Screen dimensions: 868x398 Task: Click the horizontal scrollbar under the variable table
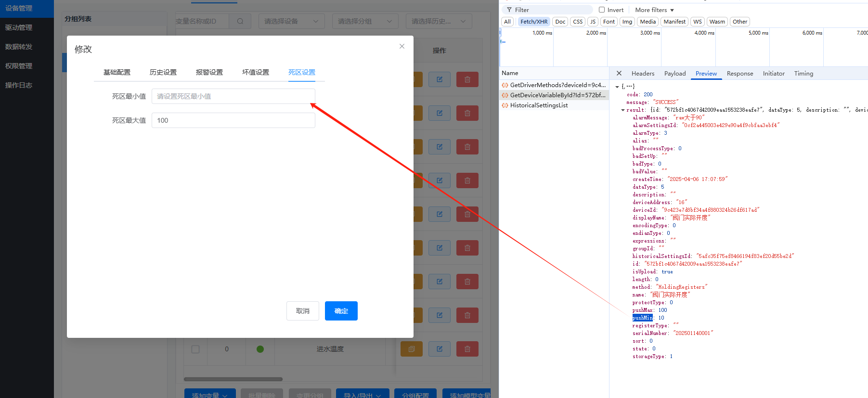(233, 379)
